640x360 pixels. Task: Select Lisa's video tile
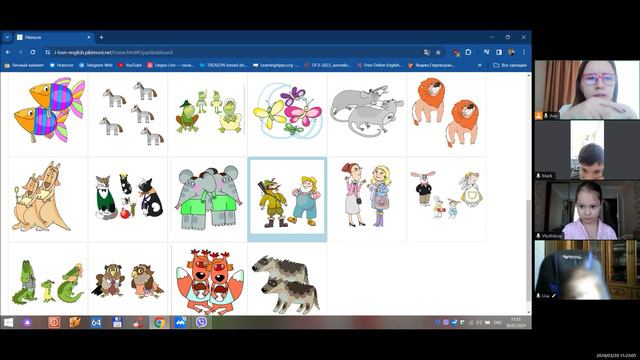pos(587,270)
